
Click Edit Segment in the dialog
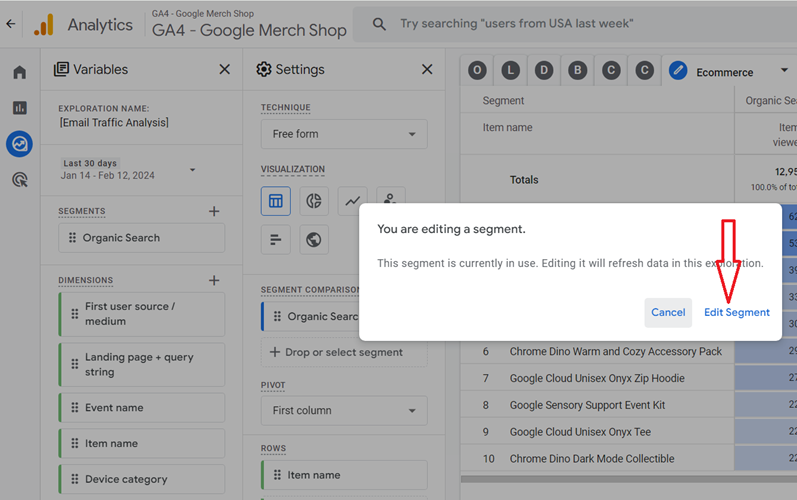737,312
